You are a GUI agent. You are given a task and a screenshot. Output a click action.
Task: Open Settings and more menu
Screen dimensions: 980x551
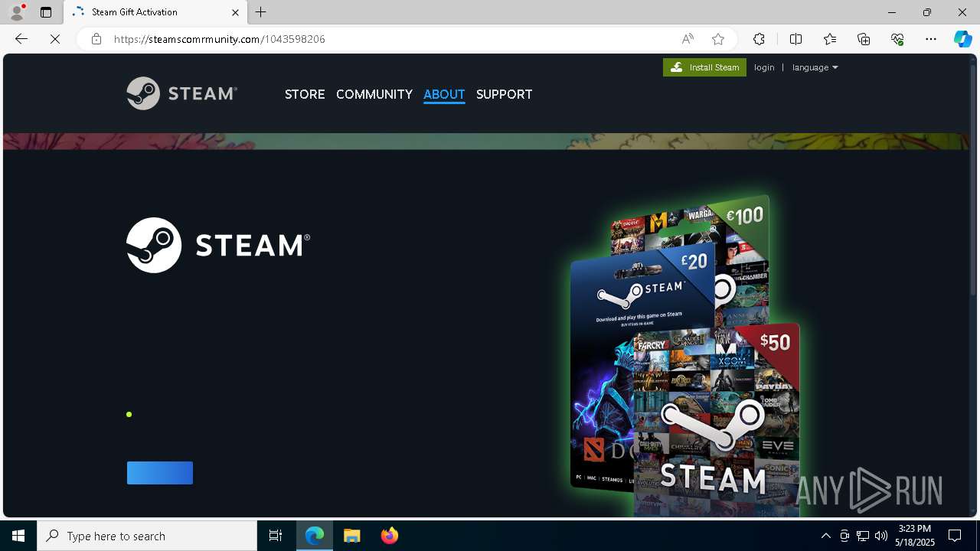[x=931, y=39]
